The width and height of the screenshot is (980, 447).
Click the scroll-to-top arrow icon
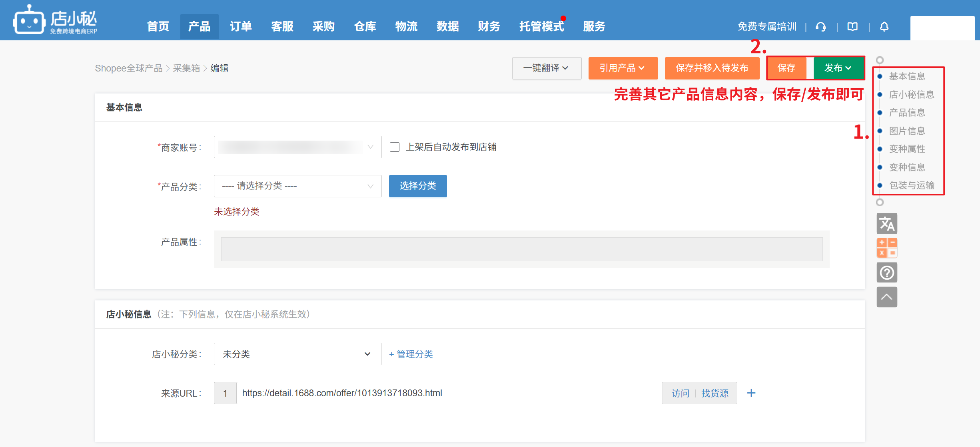pyautogui.click(x=886, y=297)
